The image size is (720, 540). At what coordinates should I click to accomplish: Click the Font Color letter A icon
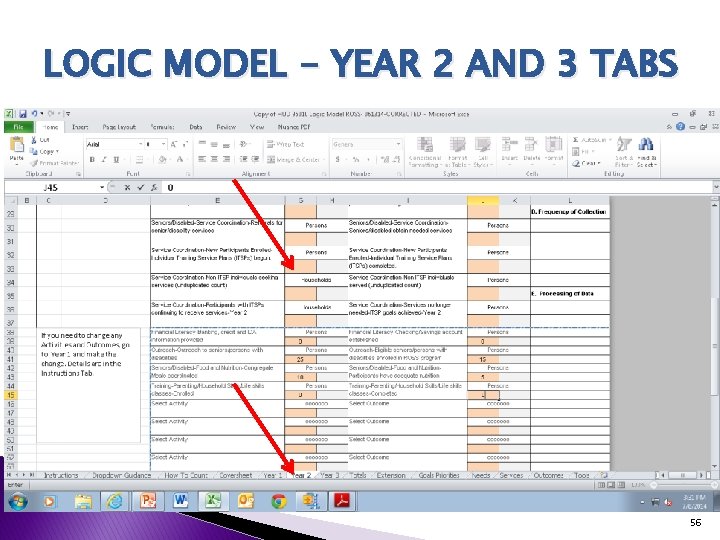(180, 159)
